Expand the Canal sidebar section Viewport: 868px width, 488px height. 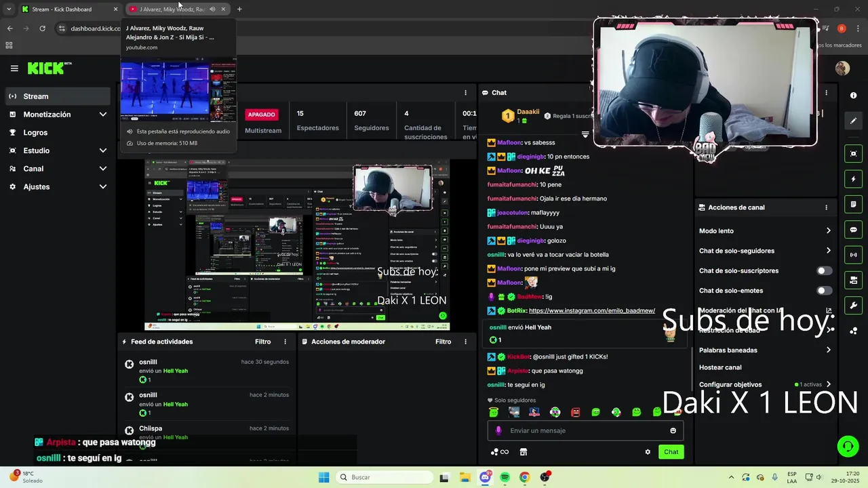(56, 169)
